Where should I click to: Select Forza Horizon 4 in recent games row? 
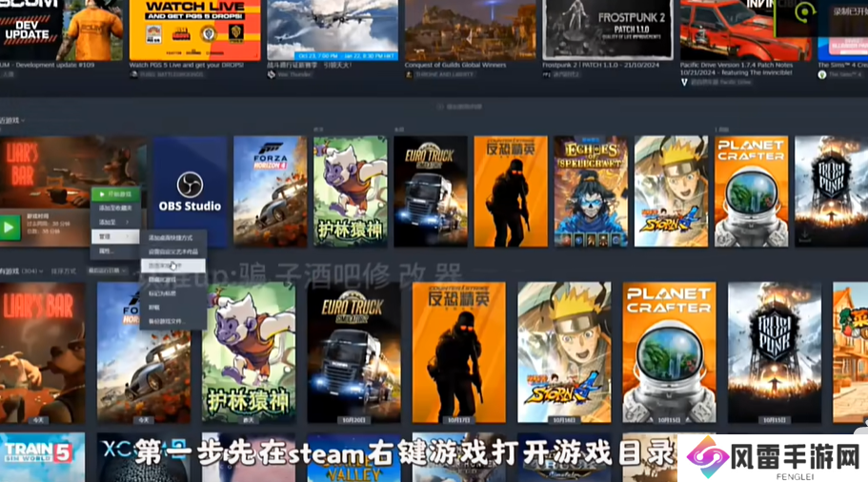(x=270, y=191)
